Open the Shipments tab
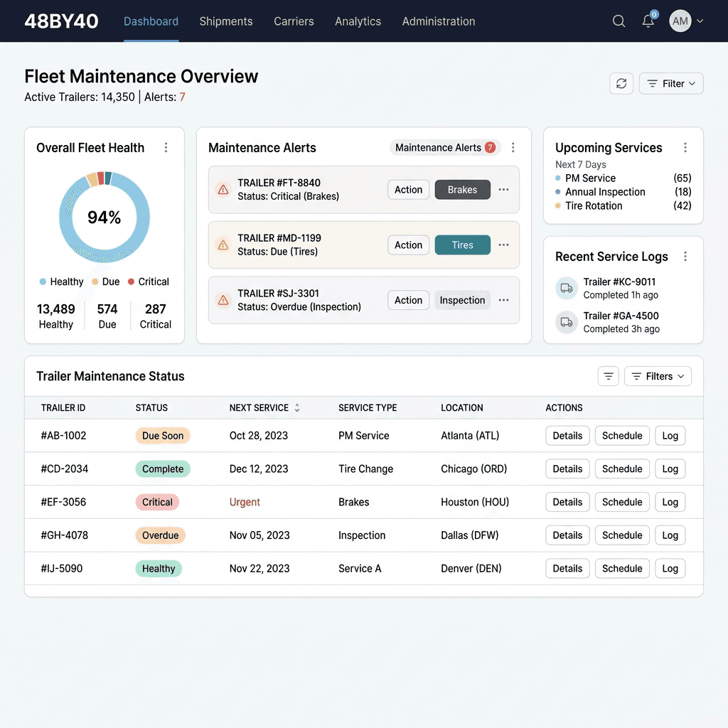The height and width of the screenshot is (728, 728). click(x=226, y=21)
